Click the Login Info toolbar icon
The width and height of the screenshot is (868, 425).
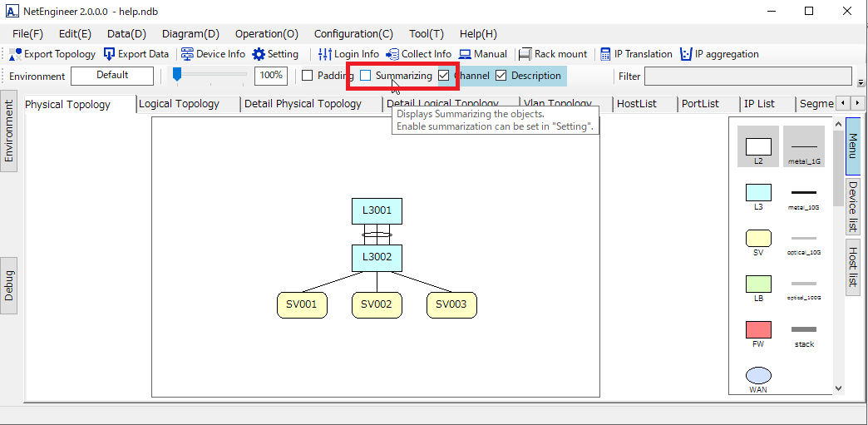click(325, 54)
